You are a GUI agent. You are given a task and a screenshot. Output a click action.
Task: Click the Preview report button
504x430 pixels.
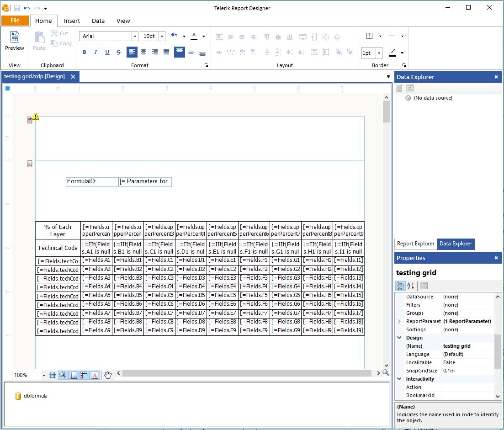coord(15,41)
